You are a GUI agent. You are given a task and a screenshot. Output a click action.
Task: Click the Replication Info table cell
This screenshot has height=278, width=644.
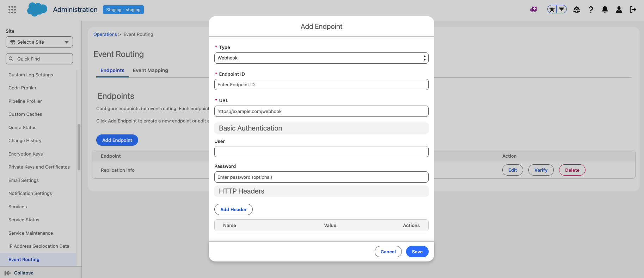[118, 170]
